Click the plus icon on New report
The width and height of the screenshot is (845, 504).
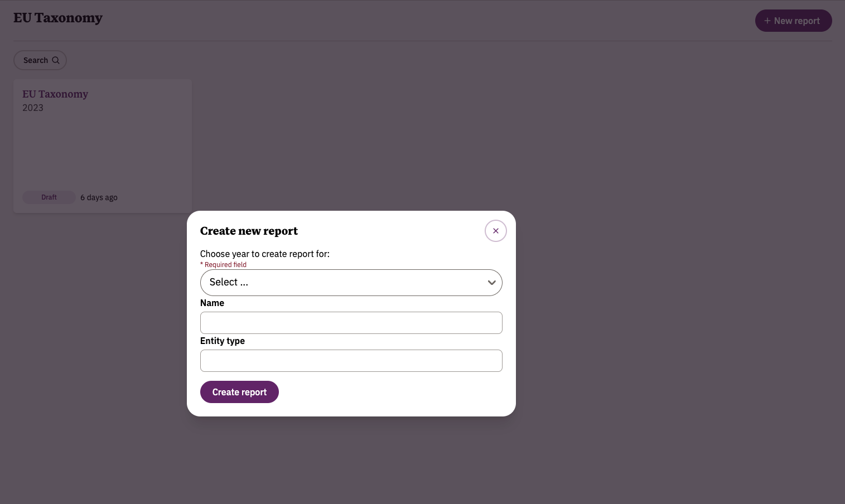(767, 21)
